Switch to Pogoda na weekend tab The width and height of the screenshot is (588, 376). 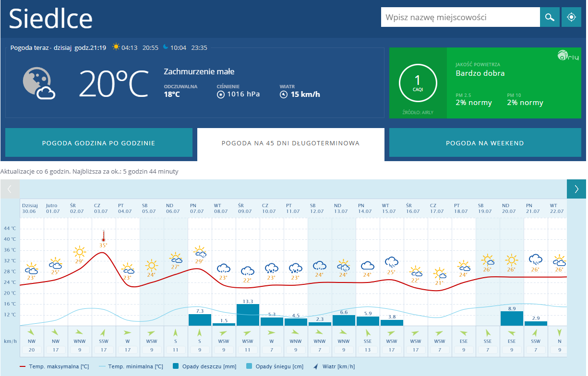[x=485, y=143]
